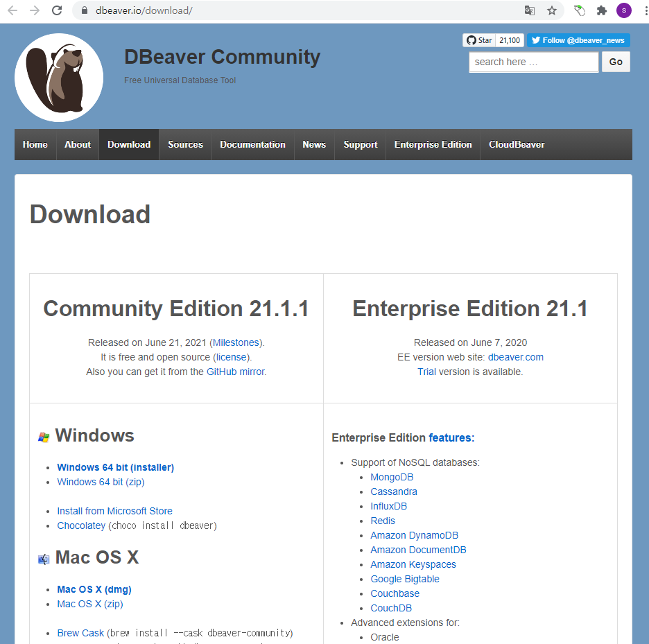Open the 21,100 stargazers count
The width and height of the screenshot is (649, 644).
pos(510,40)
